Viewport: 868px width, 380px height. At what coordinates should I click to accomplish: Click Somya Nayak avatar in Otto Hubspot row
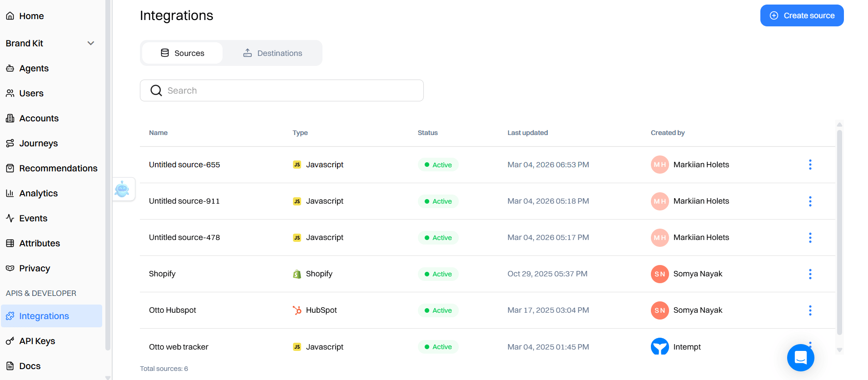[x=660, y=310]
